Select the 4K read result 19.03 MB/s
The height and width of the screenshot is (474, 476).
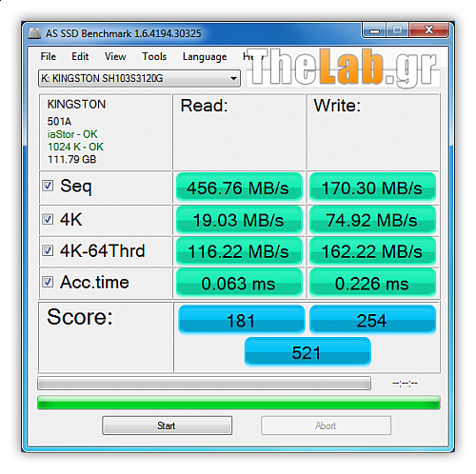coord(239,220)
